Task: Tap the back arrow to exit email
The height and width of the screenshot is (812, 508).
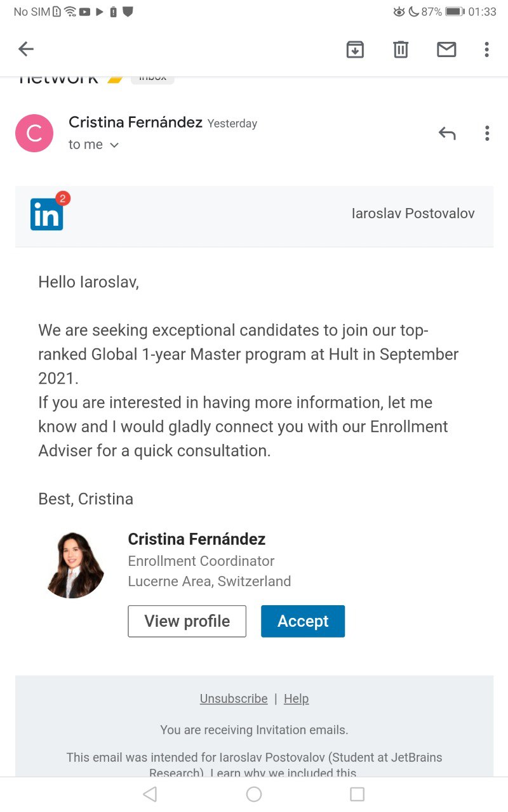Action: pyautogui.click(x=26, y=49)
